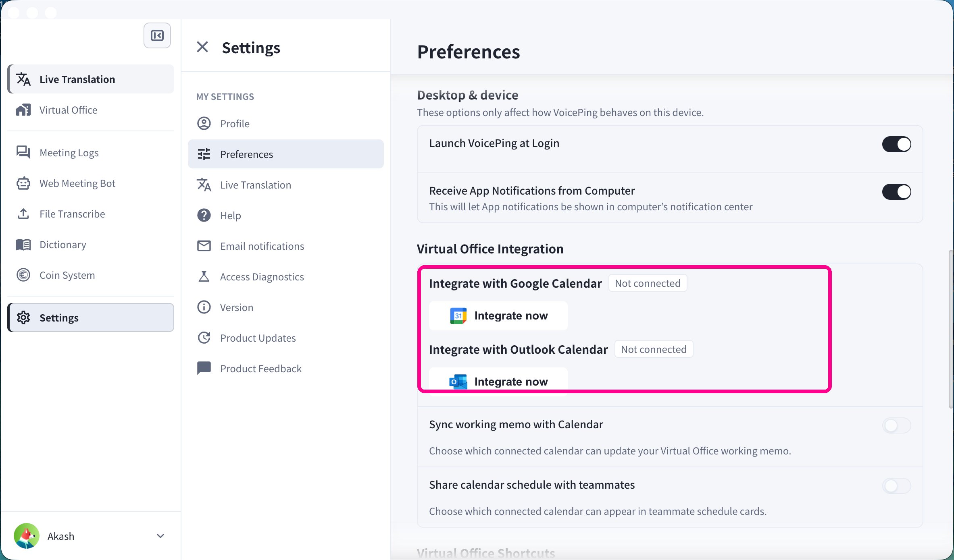Screen dimensions: 954x560
Task: Click the Virtual Office Integration heading
Action: [x=490, y=249]
